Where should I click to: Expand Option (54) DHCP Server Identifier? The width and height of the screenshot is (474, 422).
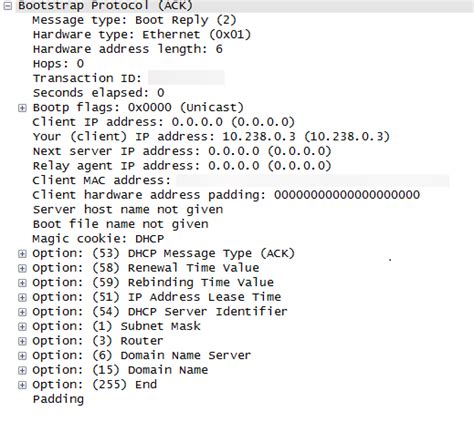click(22, 312)
